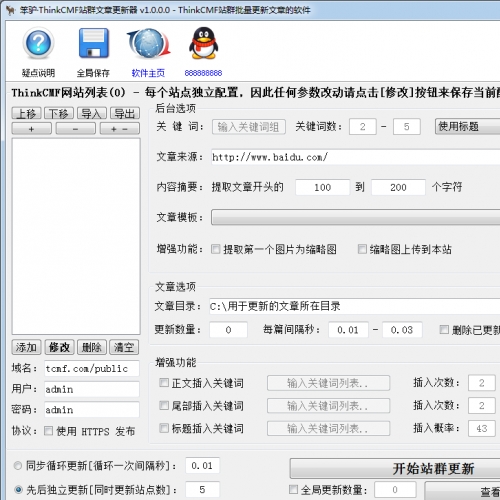Click keyword list button for 尾部插入关键词

[328, 406]
